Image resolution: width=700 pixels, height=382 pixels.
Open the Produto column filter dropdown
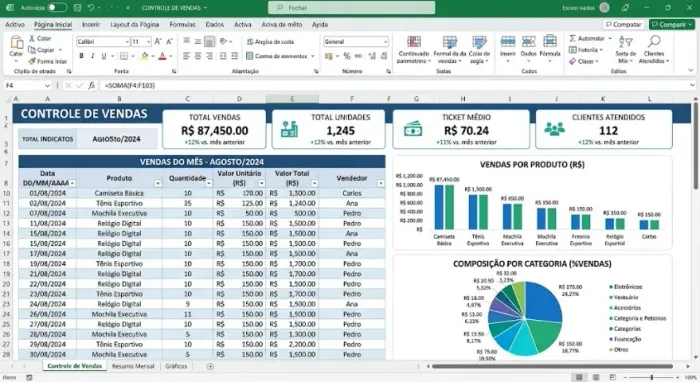(158, 183)
